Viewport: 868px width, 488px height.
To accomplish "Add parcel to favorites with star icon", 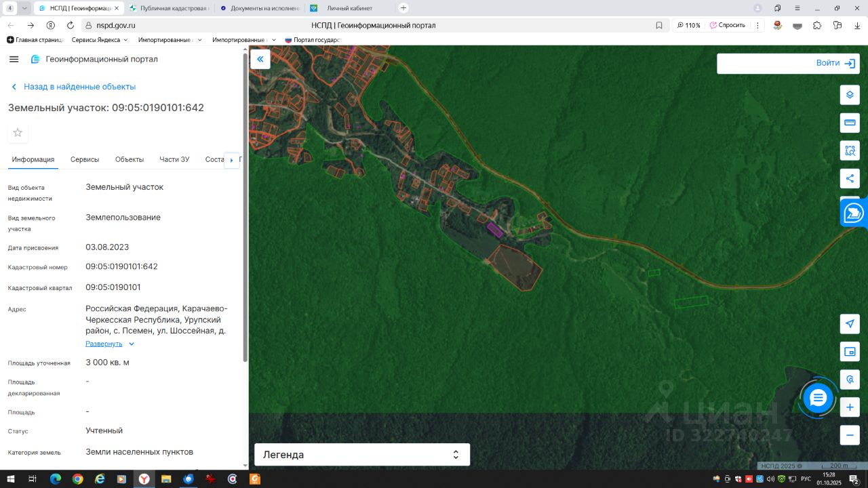I will (x=18, y=133).
